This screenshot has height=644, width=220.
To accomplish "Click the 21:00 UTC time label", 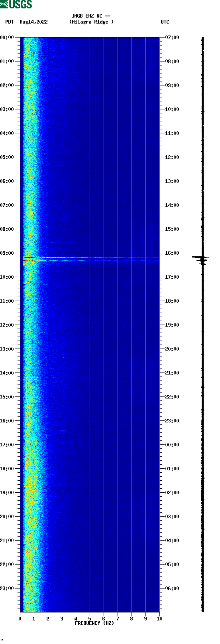I will (x=172, y=373).
